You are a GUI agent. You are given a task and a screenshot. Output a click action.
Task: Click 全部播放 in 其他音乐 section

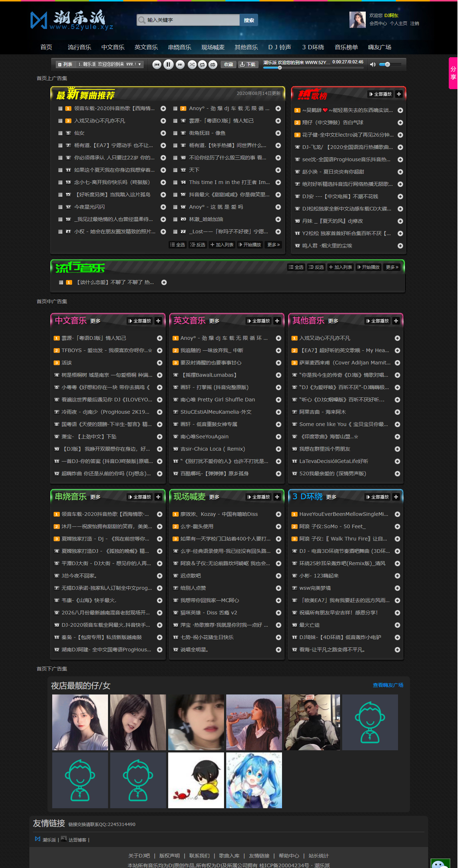[377, 321]
